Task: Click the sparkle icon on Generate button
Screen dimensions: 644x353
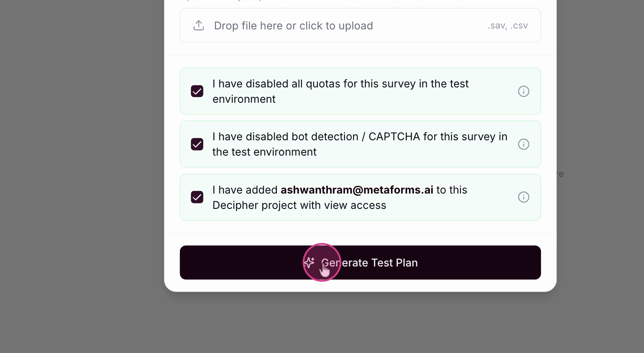Action: [309, 262]
